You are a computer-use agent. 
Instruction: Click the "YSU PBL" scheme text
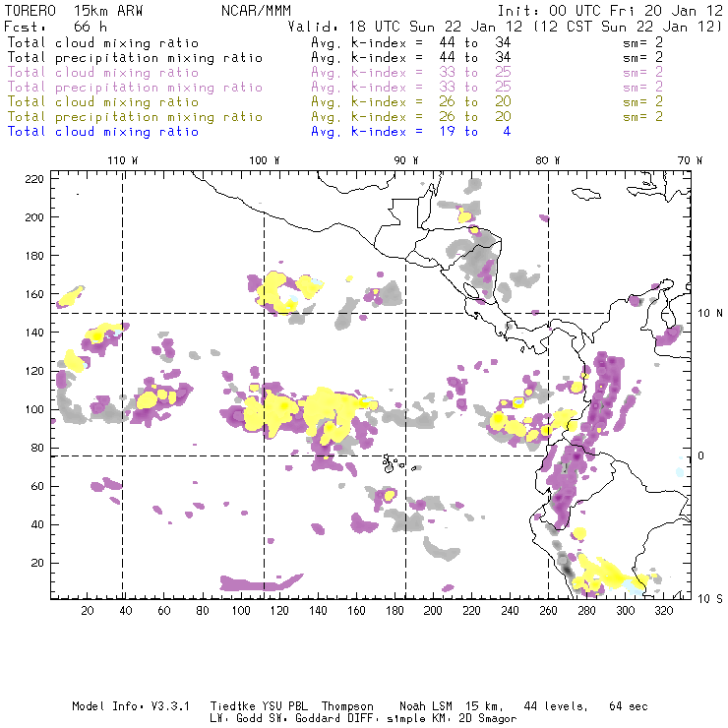284,706
